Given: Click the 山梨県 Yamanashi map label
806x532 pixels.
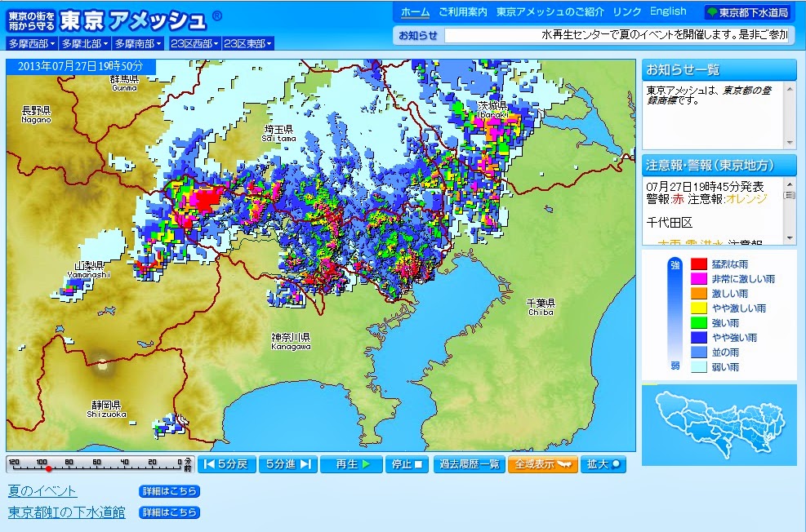Looking at the screenshot, I should [x=89, y=269].
